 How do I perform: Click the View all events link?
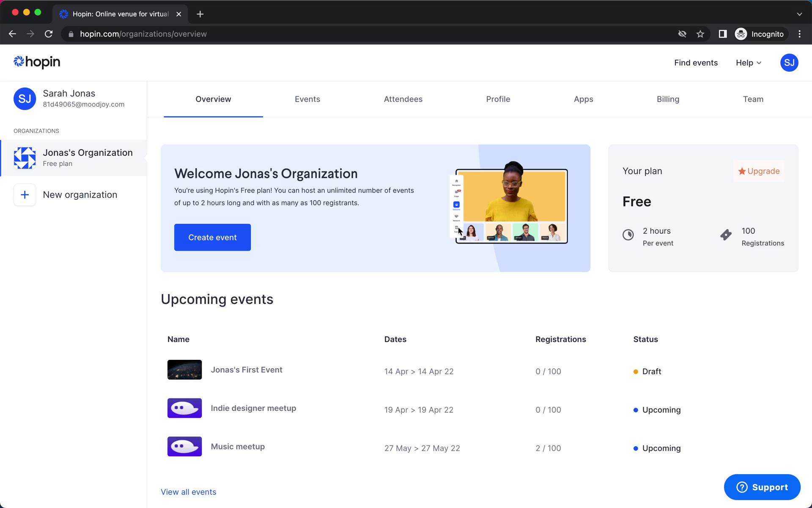189,491
